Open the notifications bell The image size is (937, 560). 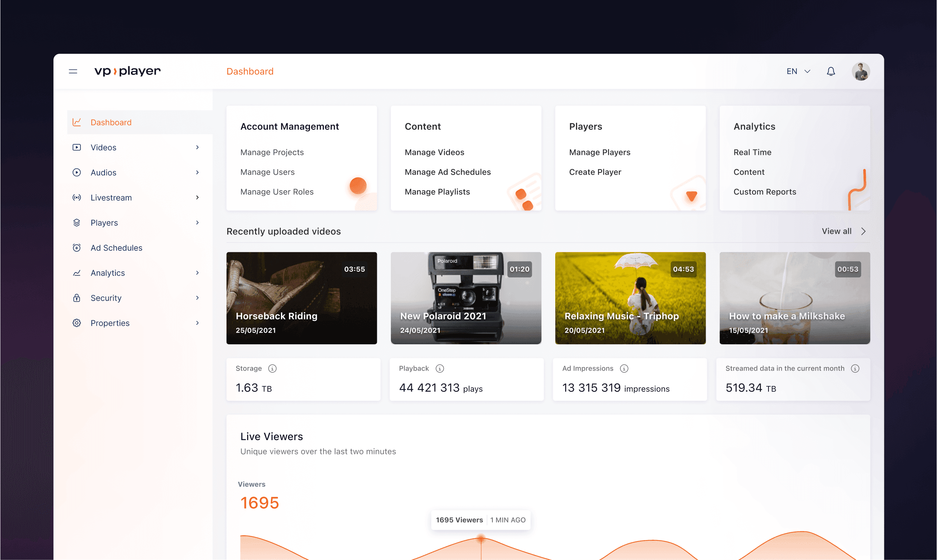tap(831, 71)
